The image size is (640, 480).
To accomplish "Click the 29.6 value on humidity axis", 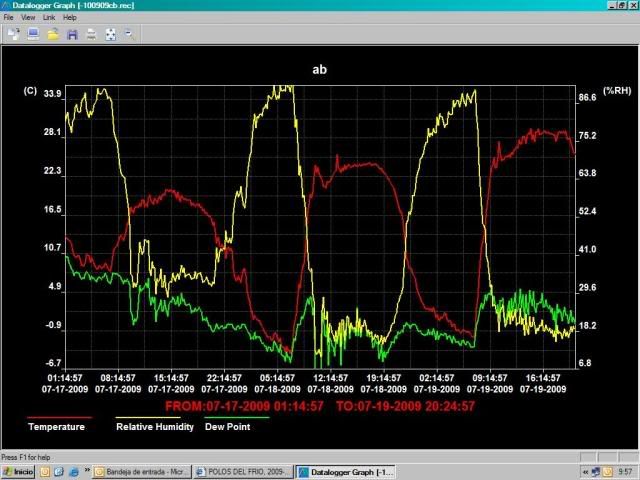I will [587, 287].
